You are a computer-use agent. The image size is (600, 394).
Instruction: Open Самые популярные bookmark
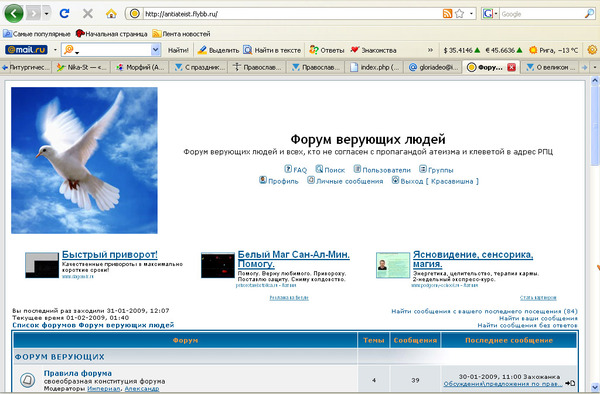click(x=37, y=34)
